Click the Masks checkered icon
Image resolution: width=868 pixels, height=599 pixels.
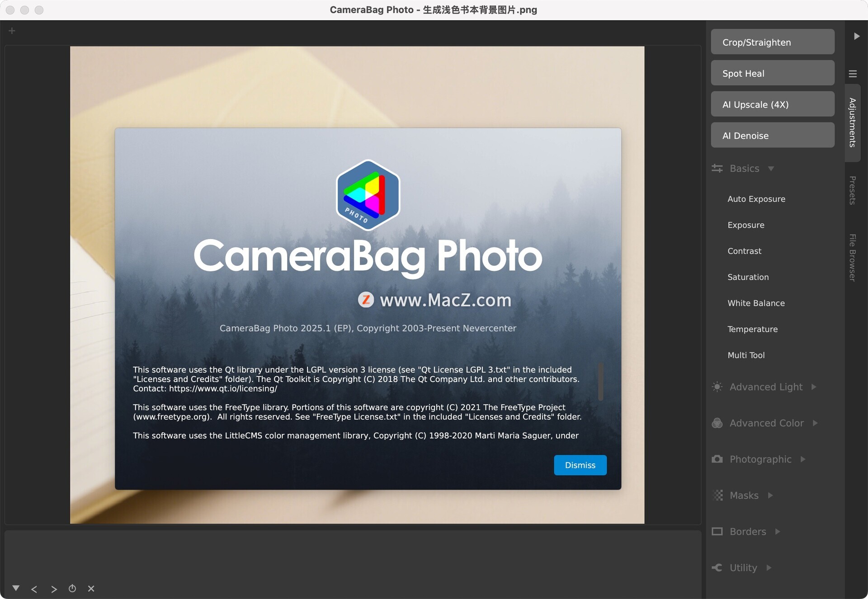tap(717, 495)
